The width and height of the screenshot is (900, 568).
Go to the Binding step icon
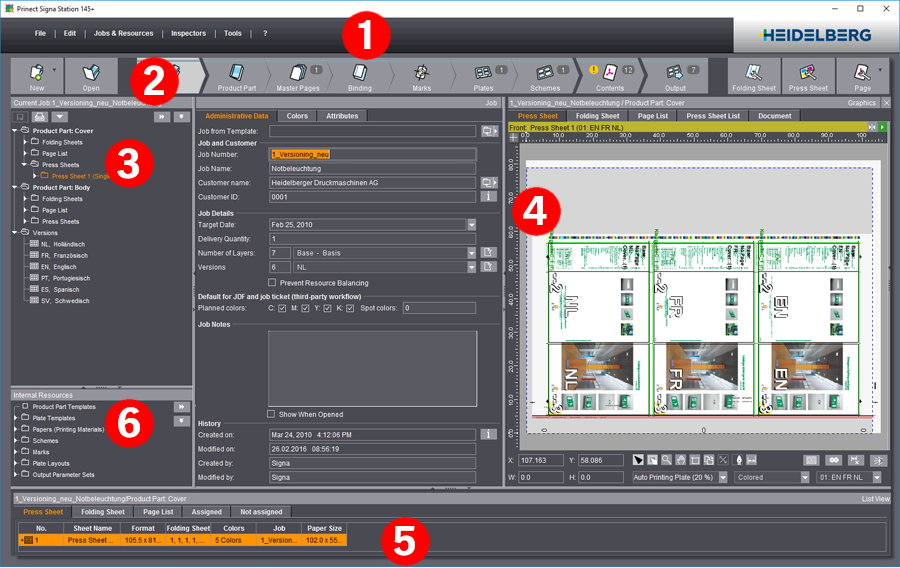coord(360,73)
